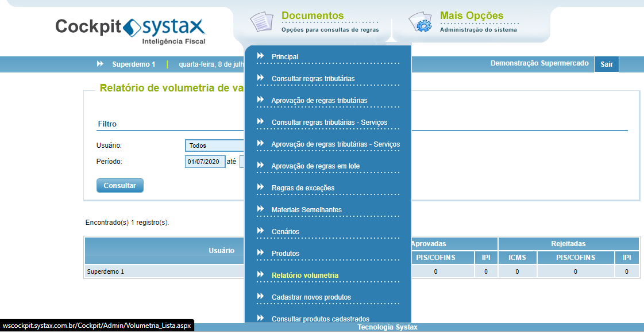The height and width of the screenshot is (333, 644).
Task: Click the Superdemo 1 table row cell
Action: (165, 271)
